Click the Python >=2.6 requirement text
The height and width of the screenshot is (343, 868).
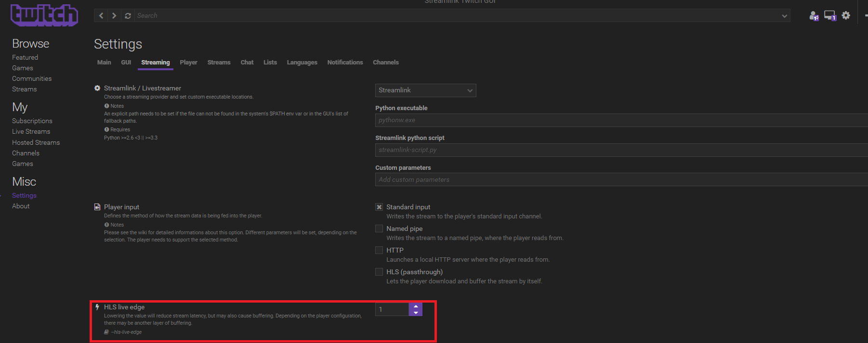click(131, 138)
